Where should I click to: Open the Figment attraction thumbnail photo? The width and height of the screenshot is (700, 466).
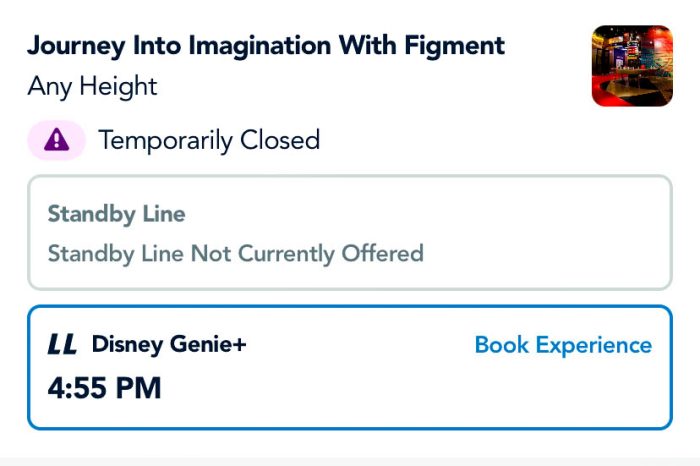pyautogui.click(x=632, y=66)
